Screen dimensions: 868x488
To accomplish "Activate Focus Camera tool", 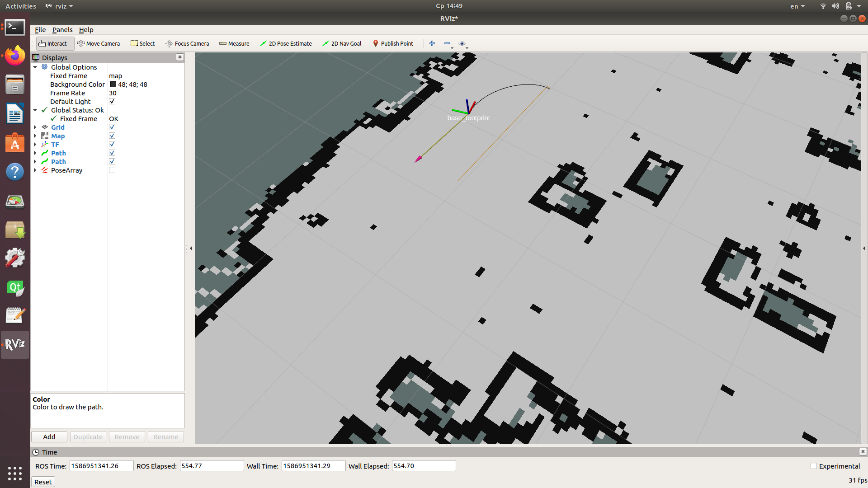I will pos(187,43).
